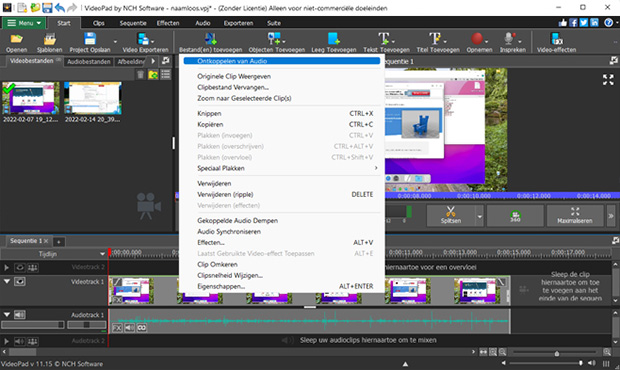This screenshot has height=370, width=620.
Task: Click the undo arrow in title bar
Action: coord(60,8)
